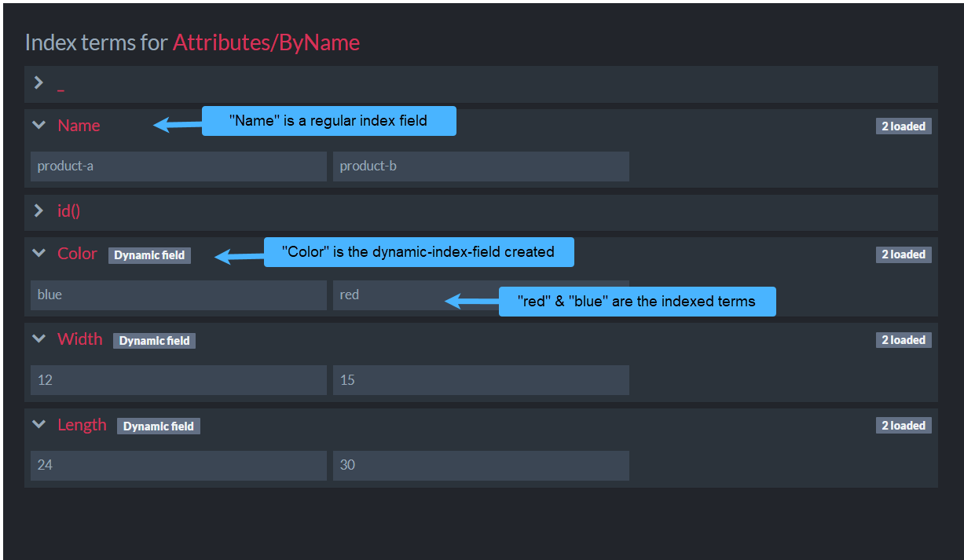The height and width of the screenshot is (560, 964).
Task: Click the Dynamic field badge next to Width
Action: coord(154,341)
